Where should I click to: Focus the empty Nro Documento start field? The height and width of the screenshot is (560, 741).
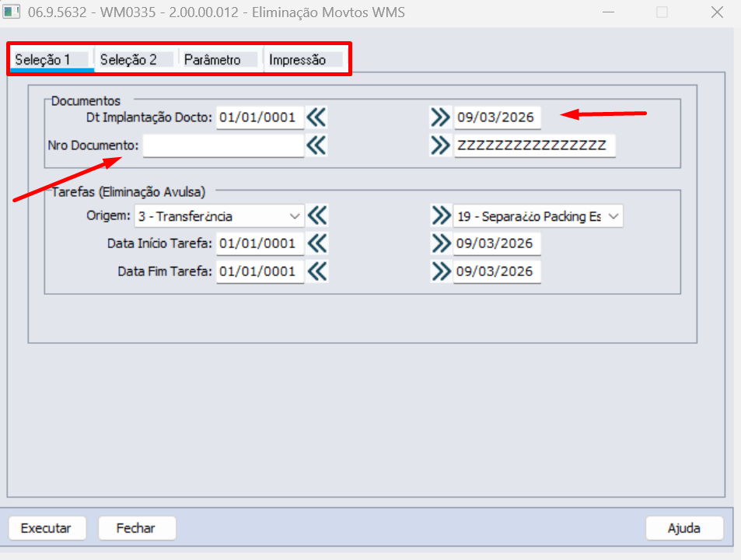click(223, 145)
